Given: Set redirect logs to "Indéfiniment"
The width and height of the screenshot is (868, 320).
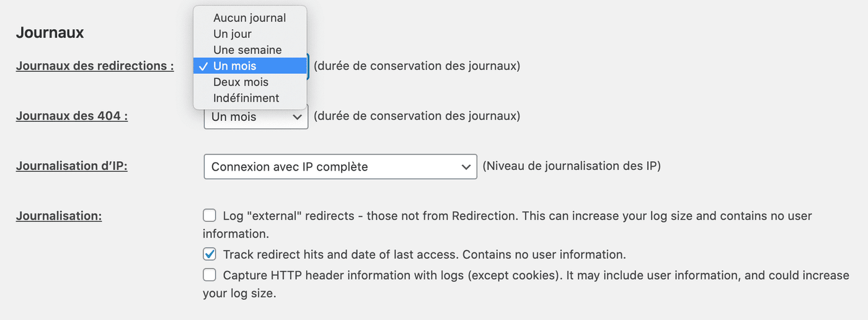Looking at the screenshot, I should 246,98.
